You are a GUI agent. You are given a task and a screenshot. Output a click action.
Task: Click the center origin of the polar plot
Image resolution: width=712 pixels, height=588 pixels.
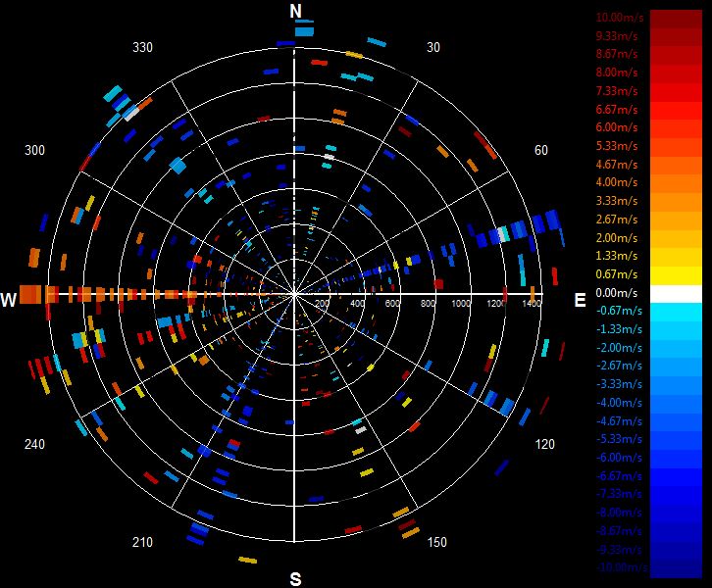pyautogui.click(x=294, y=294)
